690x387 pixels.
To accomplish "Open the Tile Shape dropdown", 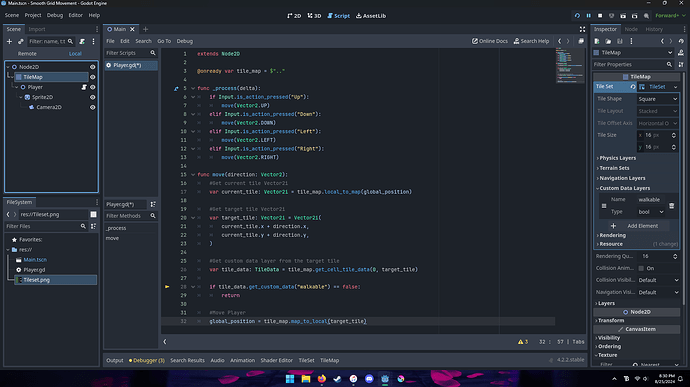I will 657,99.
